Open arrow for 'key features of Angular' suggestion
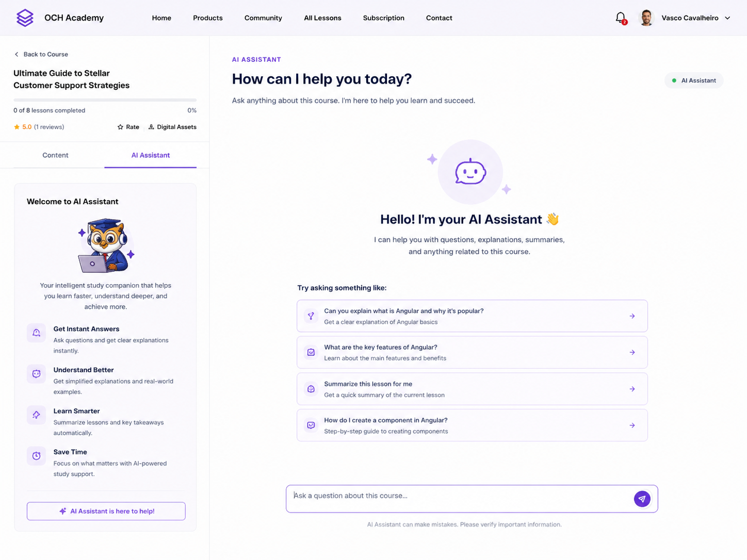The width and height of the screenshot is (747, 560). [x=632, y=352]
